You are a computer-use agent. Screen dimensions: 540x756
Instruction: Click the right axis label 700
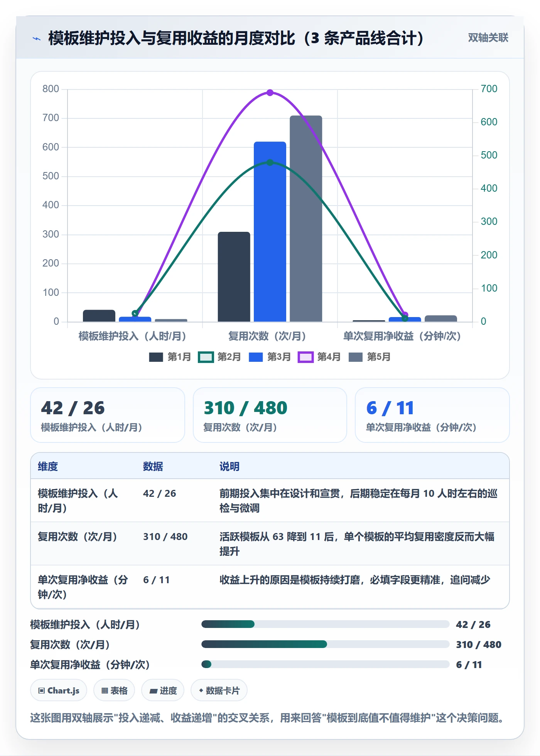[489, 89]
